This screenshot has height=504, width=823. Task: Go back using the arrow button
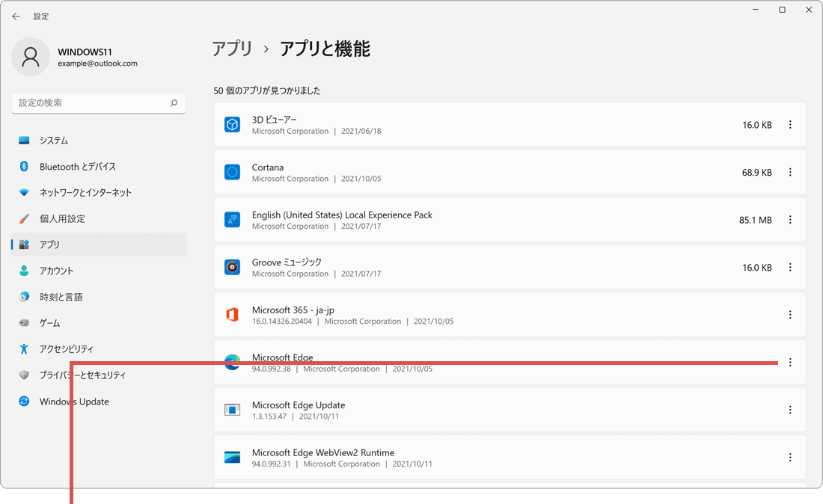(x=16, y=16)
